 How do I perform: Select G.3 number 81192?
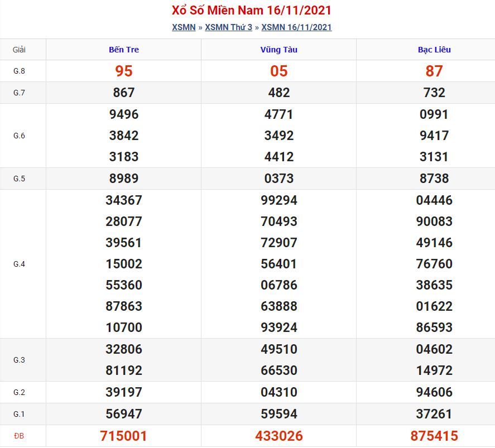[x=124, y=370]
